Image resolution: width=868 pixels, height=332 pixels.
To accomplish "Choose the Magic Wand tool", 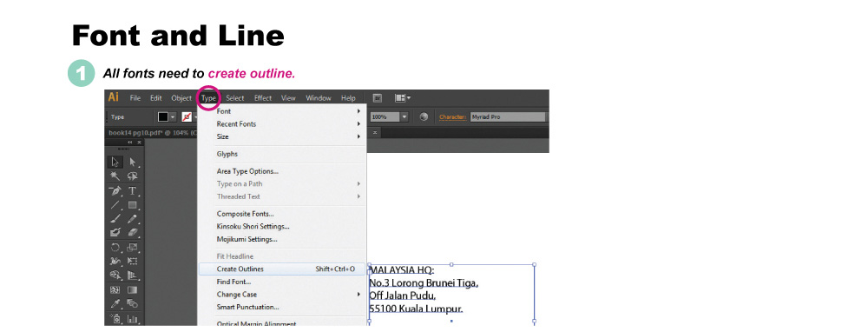I will (x=115, y=176).
